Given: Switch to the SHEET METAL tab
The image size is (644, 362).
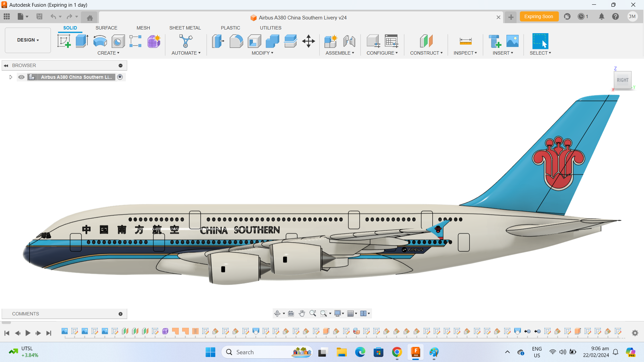Looking at the screenshot, I should pos(185,28).
